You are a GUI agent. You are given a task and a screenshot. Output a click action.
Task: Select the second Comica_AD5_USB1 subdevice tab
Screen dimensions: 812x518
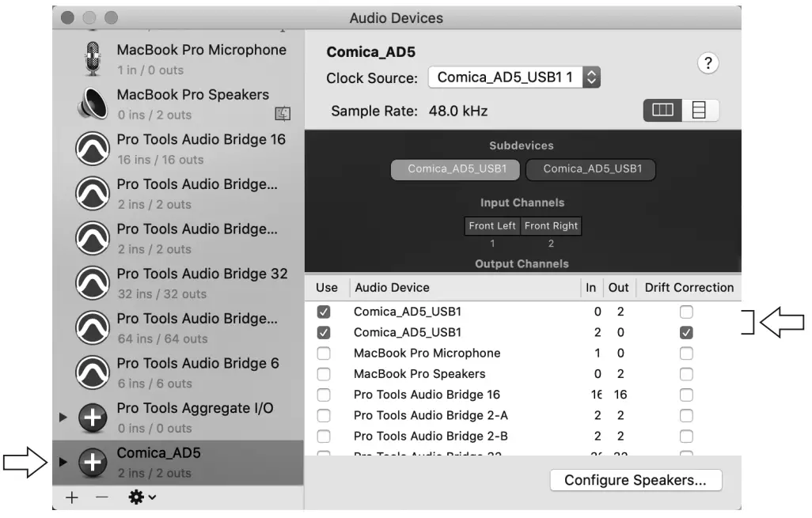(590, 169)
